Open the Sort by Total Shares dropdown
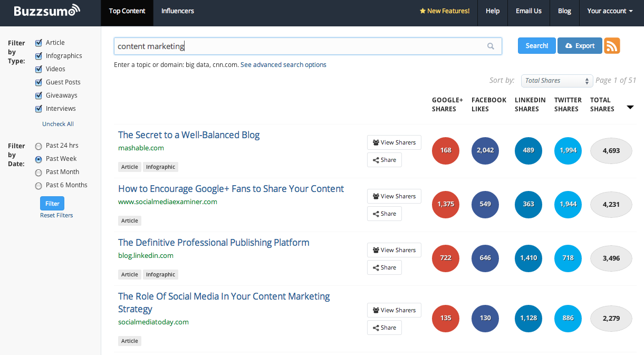Viewport: 644px width, 355px height. pos(557,81)
